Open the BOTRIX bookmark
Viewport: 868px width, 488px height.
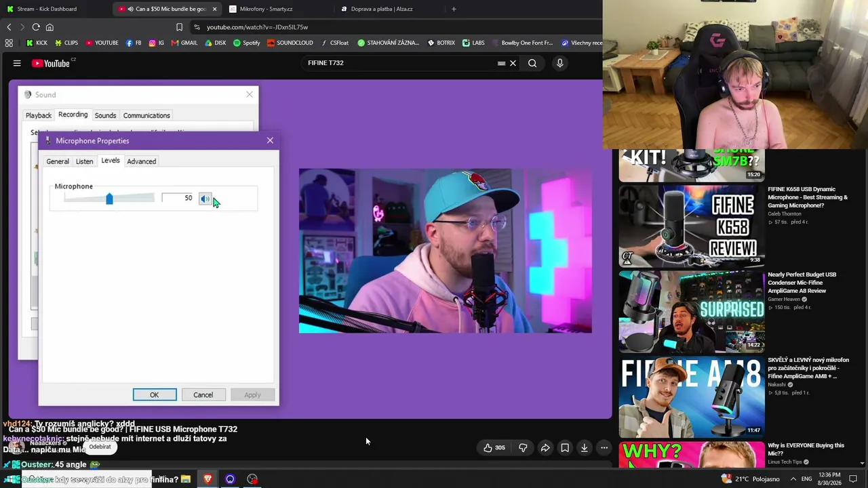[x=441, y=43]
